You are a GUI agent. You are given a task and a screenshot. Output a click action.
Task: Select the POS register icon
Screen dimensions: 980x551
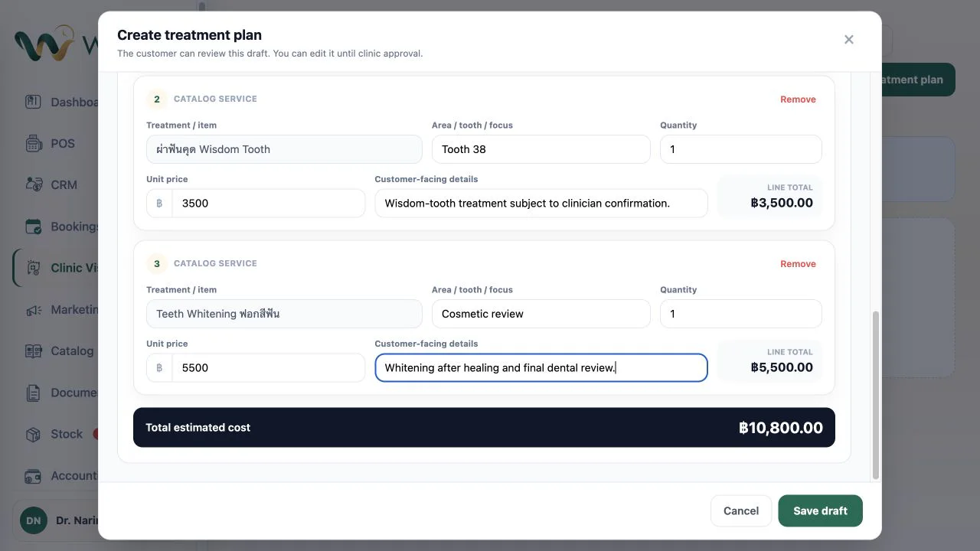(33, 143)
